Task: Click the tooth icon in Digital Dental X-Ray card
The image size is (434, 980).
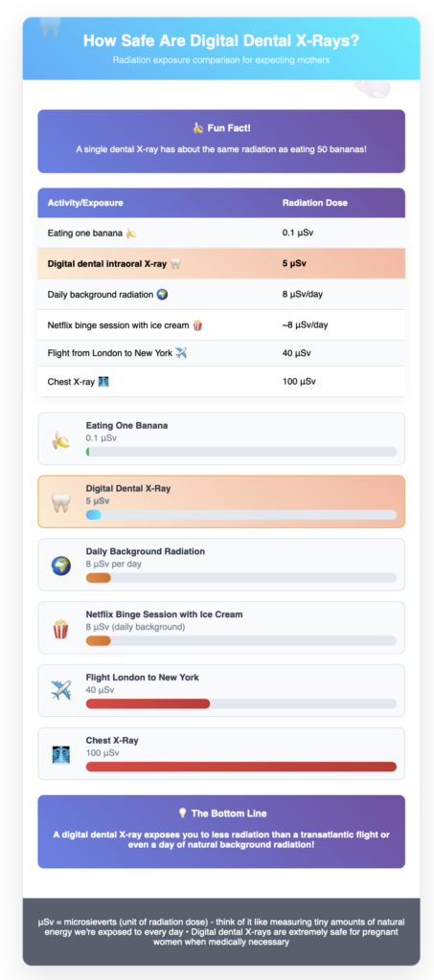Action: [x=60, y=502]
